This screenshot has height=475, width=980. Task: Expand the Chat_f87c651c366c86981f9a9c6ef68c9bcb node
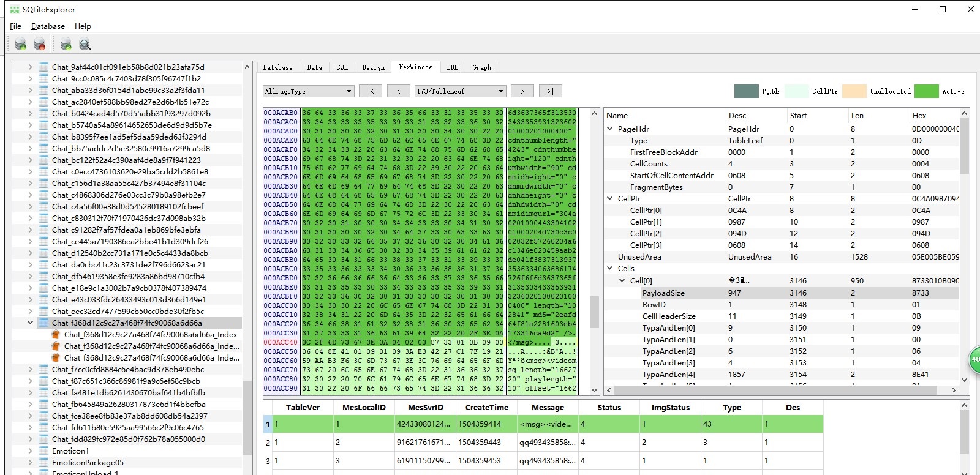pos(30,381)
